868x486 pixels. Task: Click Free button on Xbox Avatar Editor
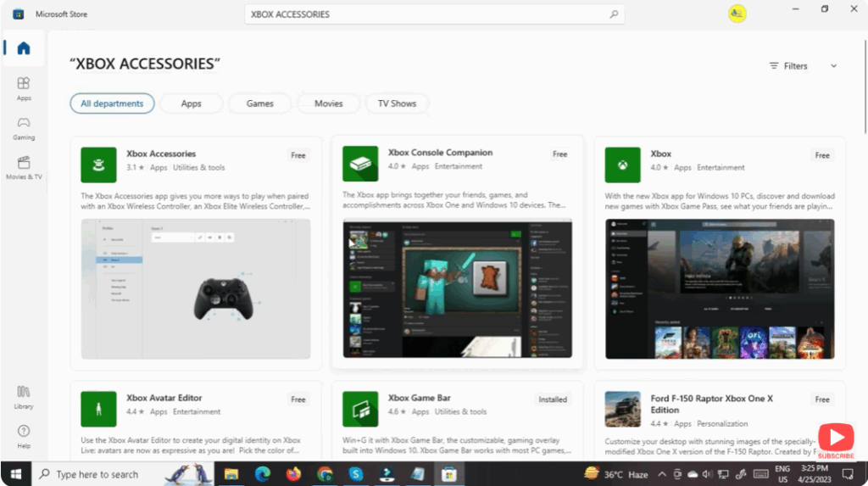[298, 399]
